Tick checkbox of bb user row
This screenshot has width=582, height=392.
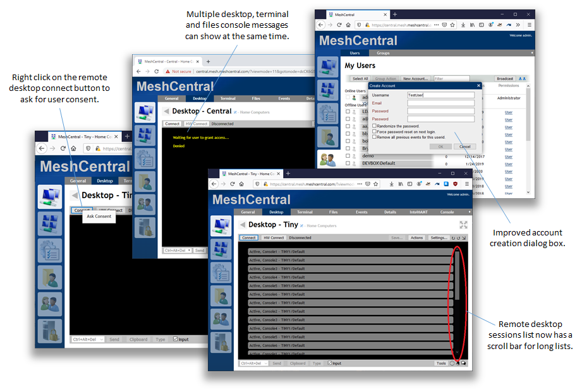348,134
